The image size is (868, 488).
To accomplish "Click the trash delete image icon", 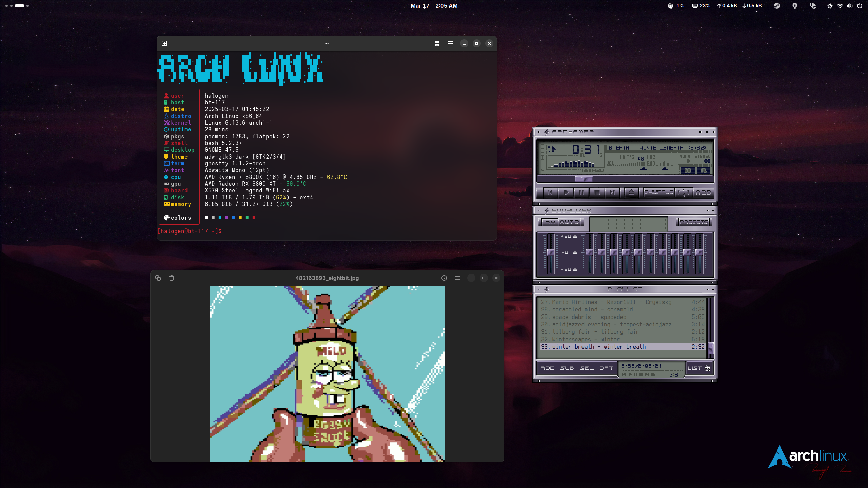I will click(x=172, y=278).
